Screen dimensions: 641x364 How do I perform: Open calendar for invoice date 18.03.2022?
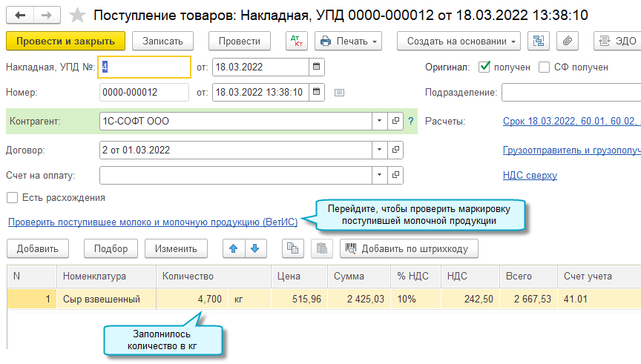pyautogui.click(x=316, y=67)
